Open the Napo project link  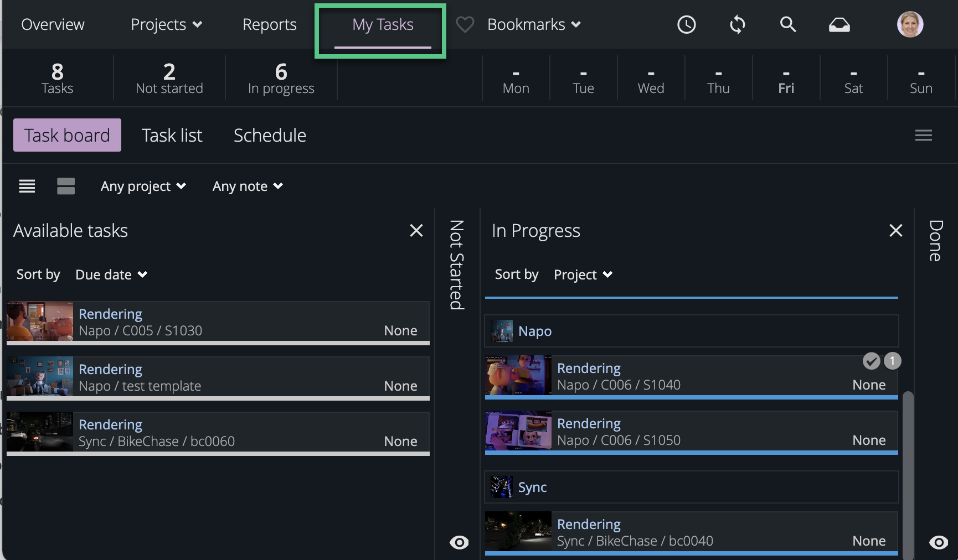(x=534, y=331)
